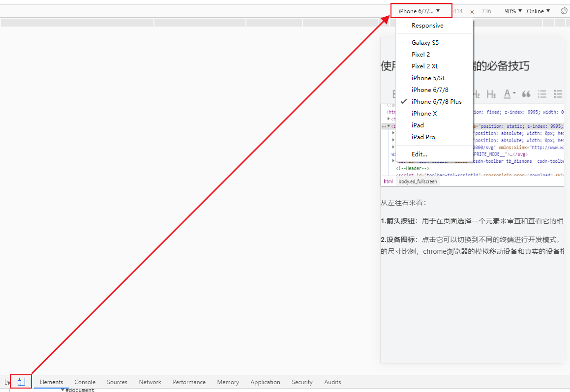Click Edit... in the device menu
This screenshot has height=392, width=570.
coord(419,154)
